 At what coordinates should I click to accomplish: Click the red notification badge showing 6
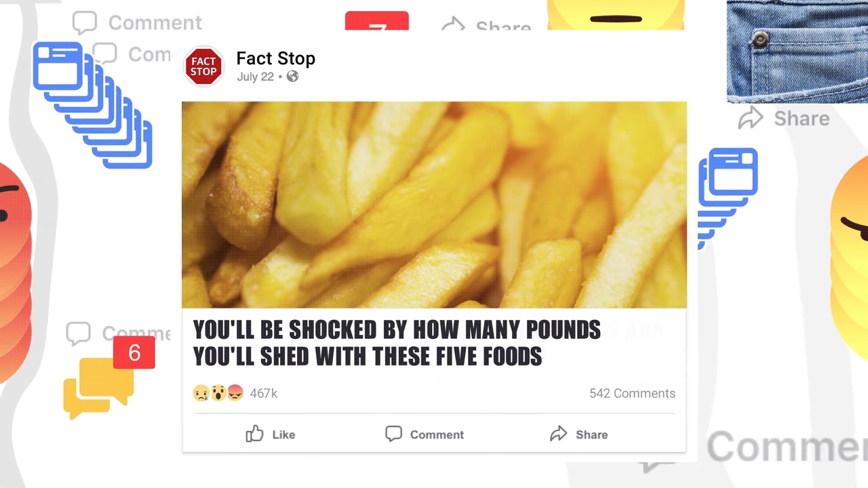(134, 352)
